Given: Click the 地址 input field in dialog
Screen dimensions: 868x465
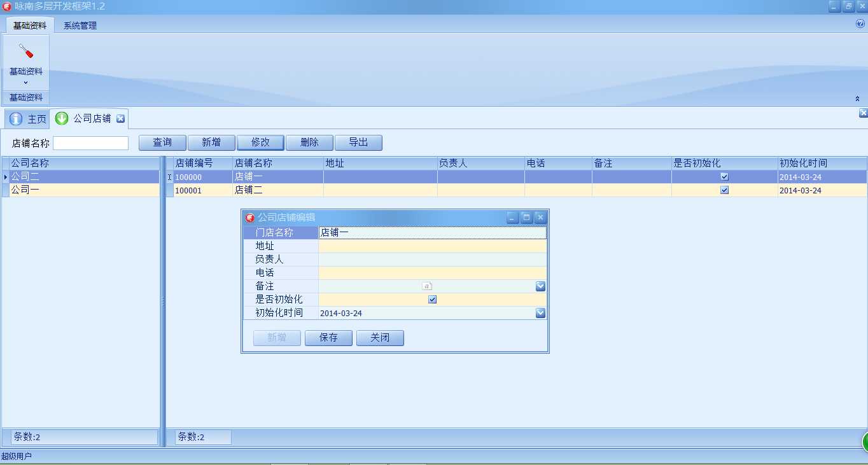Looking at the screenshot, I should pos(433,246).
